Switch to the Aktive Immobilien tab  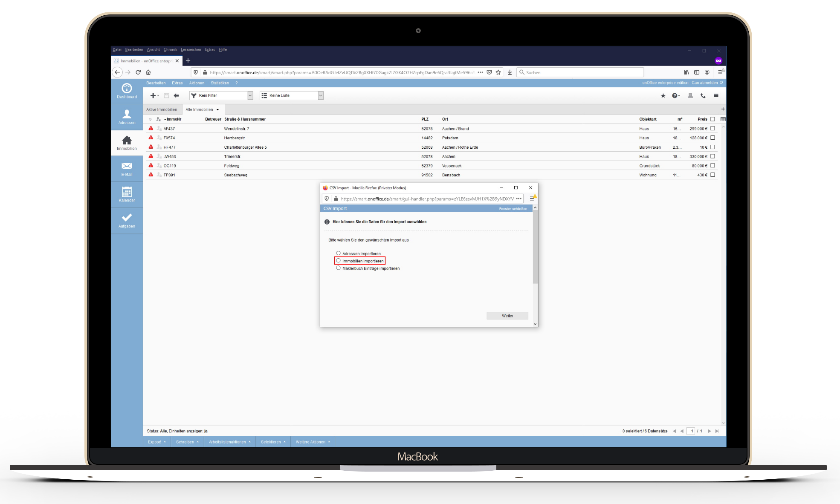point(162,109)
